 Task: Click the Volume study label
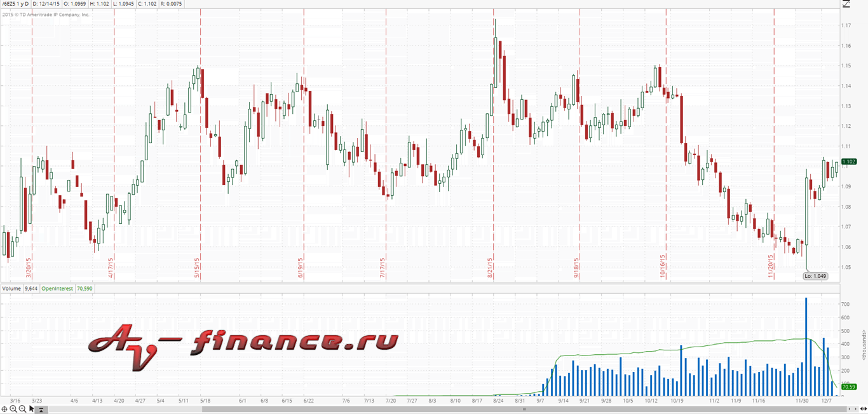point(11,289)
